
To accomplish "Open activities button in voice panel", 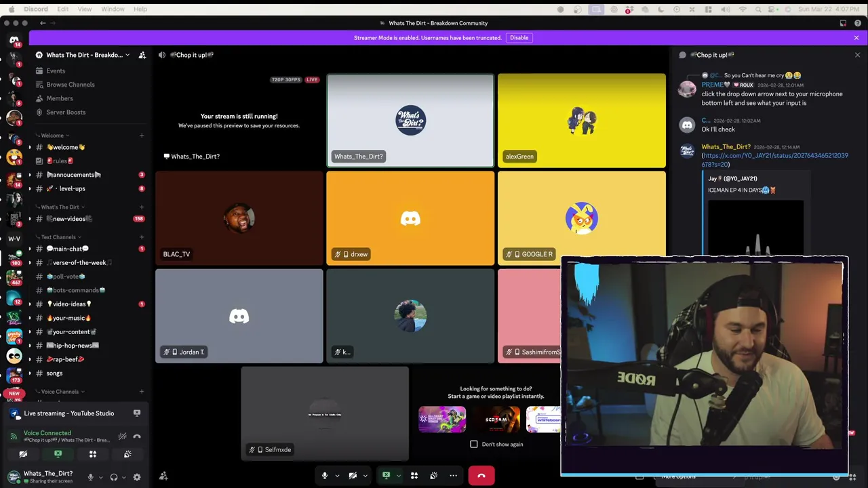I will click(93, 454).
